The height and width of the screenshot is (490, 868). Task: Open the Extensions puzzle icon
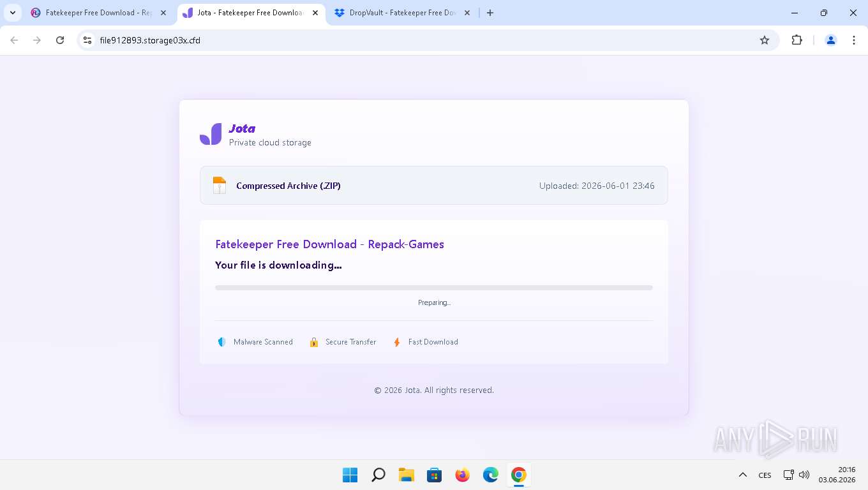pyautogui.click(x=797, y=40)
